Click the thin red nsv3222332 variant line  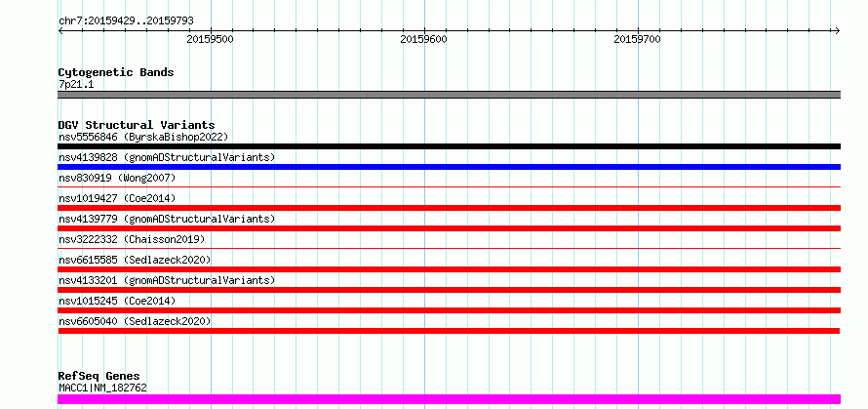[449, 249]
